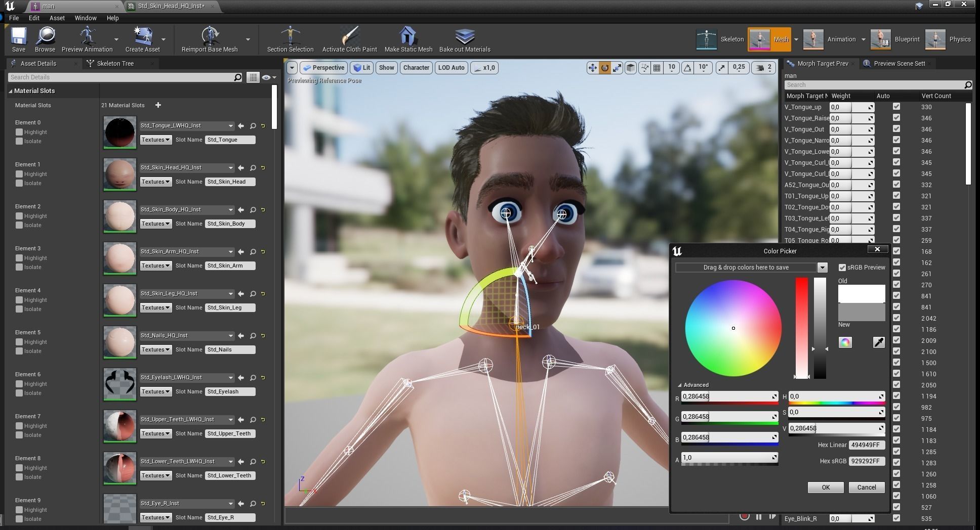Switch to Preview Scene Settings tab
Viewport: 980px width, 530px height.
click(x=899, y=64)
